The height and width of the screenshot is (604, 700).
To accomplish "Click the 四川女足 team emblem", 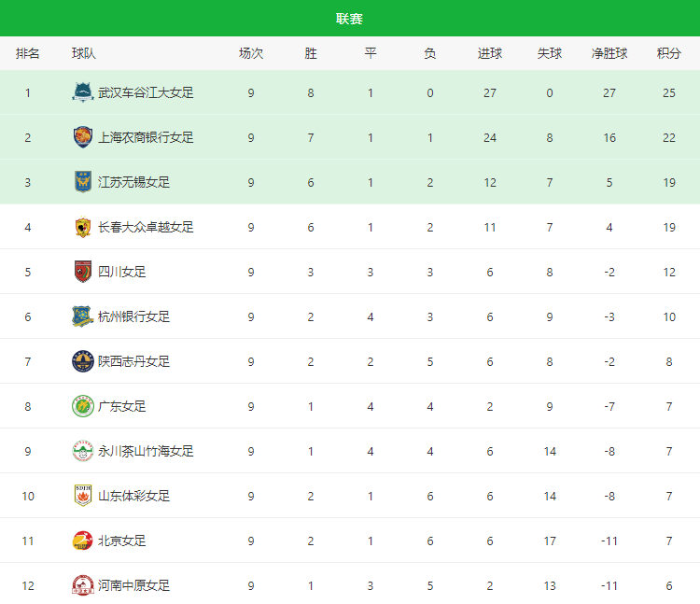I will (x=82, y=272).
